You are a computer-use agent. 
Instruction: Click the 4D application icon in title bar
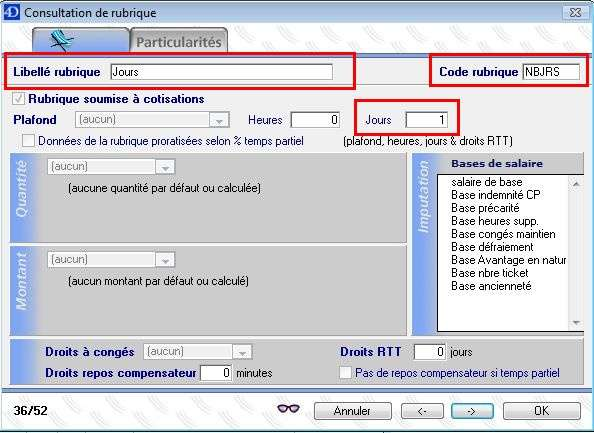(x=11, y=12)
